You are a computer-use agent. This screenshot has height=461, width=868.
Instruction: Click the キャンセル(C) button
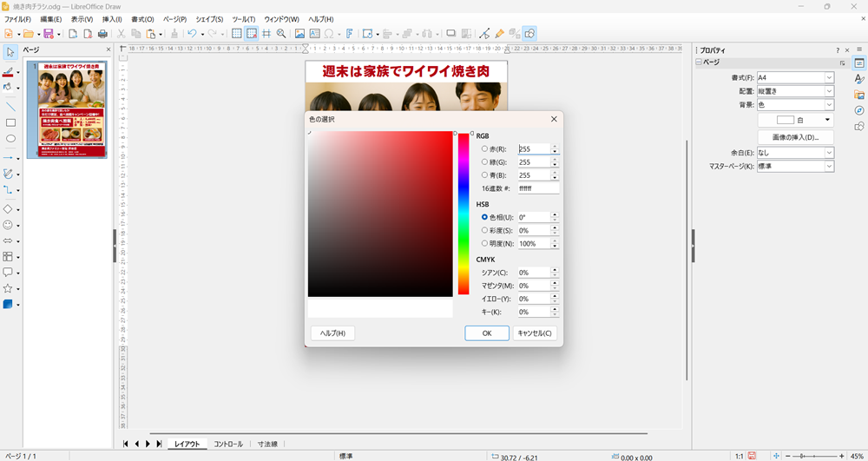click(x=534, y=333)
